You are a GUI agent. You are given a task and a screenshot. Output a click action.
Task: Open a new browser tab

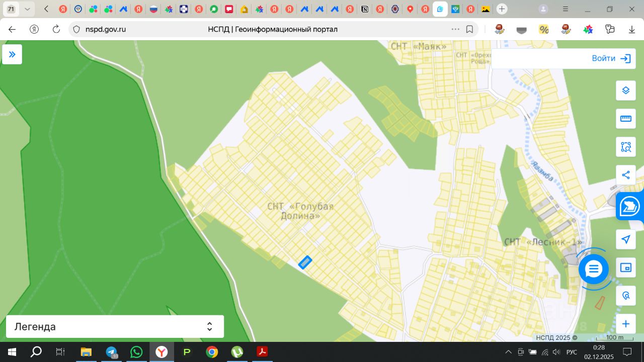[502, 9]
